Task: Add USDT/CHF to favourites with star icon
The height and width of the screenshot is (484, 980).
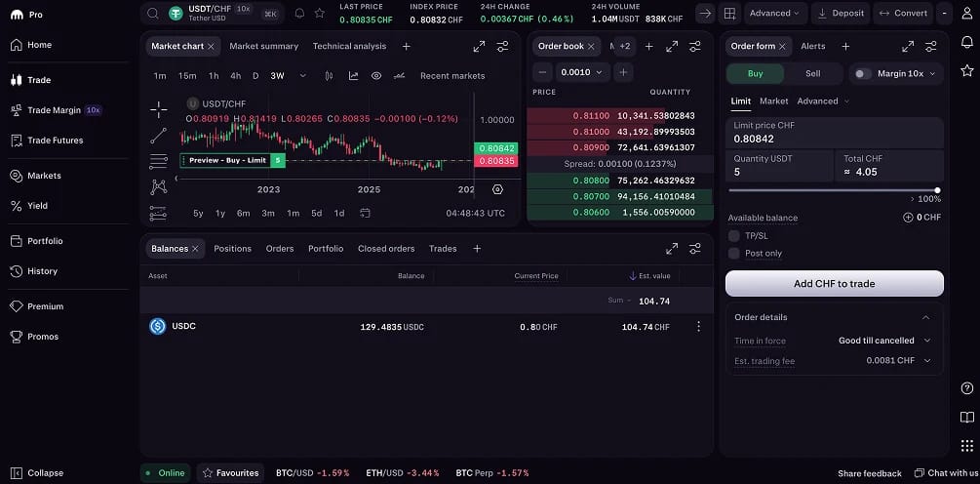Action: pos(320,13)
